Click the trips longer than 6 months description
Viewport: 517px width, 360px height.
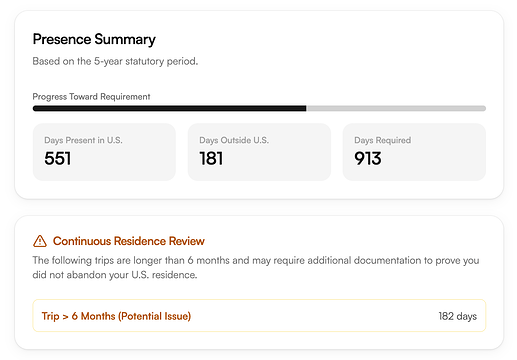tap(256, 267)
